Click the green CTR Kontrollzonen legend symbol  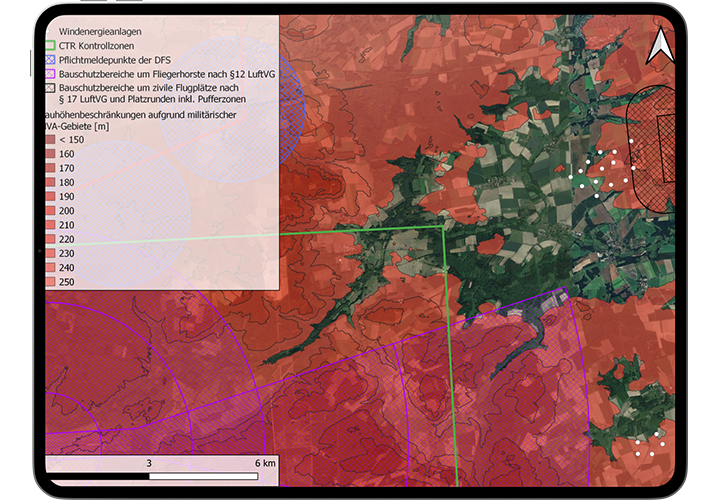[51, 45]
